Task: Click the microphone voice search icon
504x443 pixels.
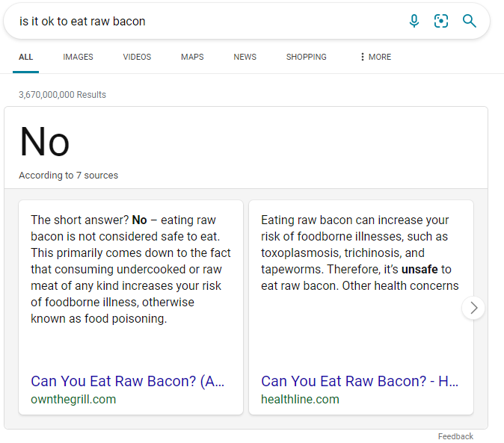Action: tap(414, 21)
